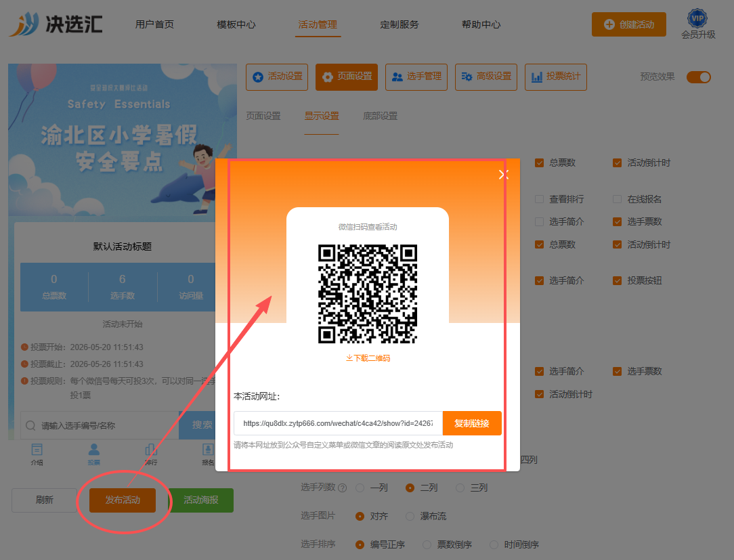Go to 用户首页 in top navigation
734x560 pixels.
coord(154,24)
